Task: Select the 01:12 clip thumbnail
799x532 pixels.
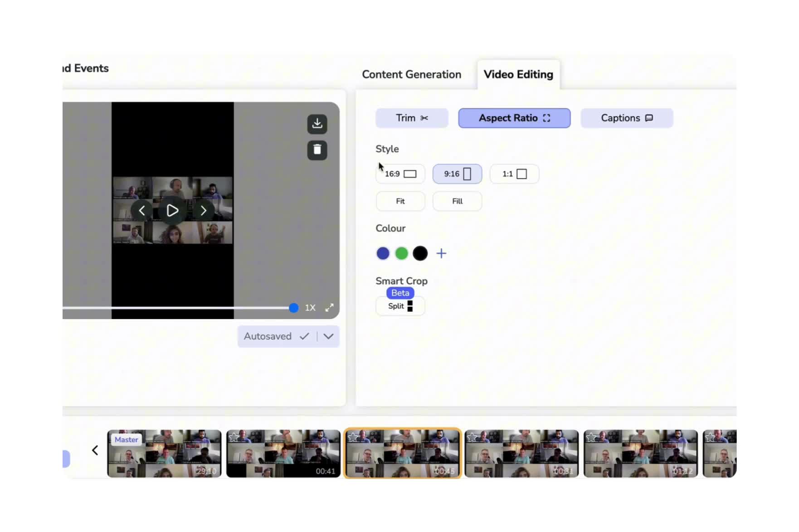Action: point(640,454)
